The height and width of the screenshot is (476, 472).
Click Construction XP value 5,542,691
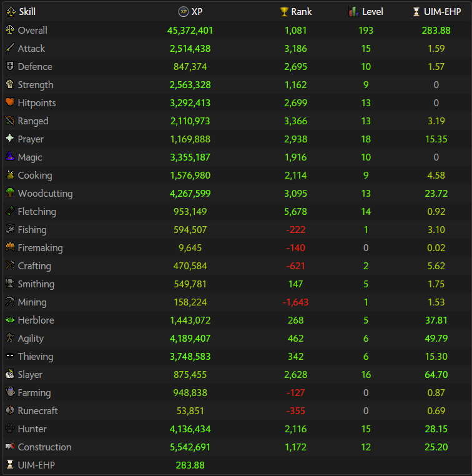(190, 447)
